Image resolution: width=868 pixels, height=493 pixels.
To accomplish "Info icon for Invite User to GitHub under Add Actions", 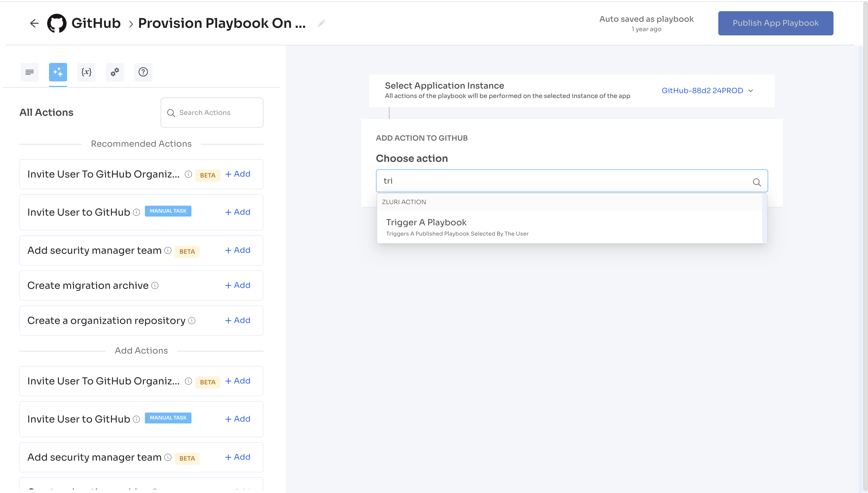I will [x=136, y=419].
